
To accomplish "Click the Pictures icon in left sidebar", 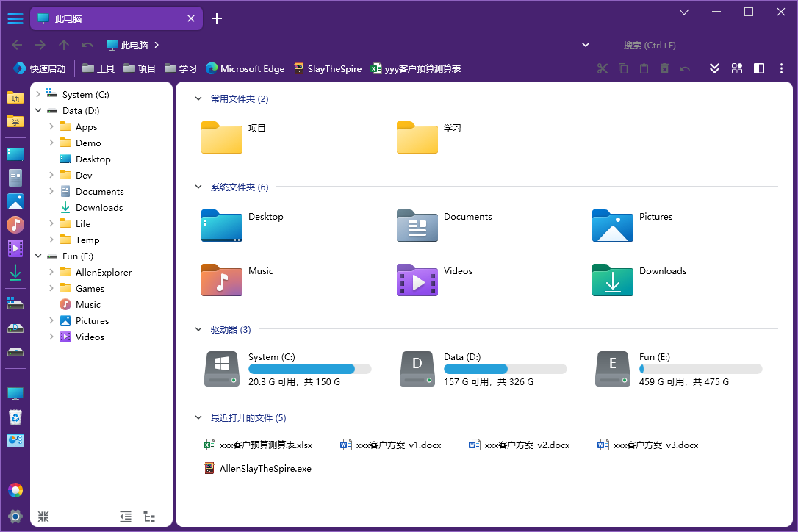I will (x=15, y=201).
